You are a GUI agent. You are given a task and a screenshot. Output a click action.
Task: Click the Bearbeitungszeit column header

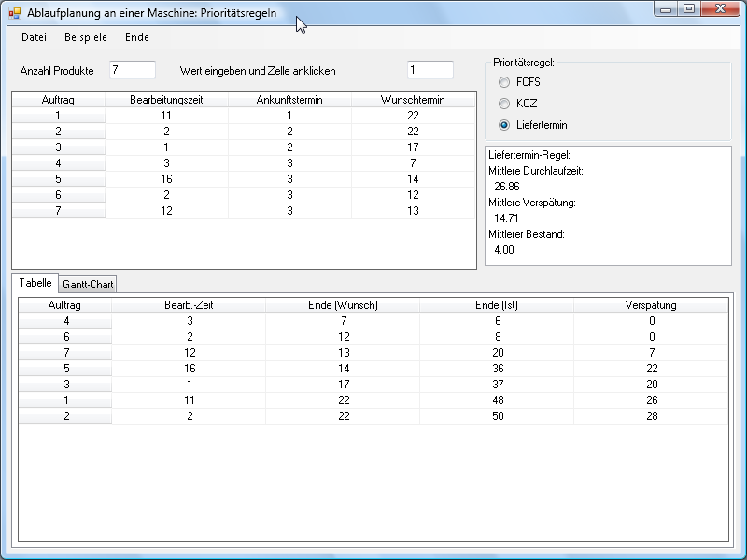(x=166, y=100)
